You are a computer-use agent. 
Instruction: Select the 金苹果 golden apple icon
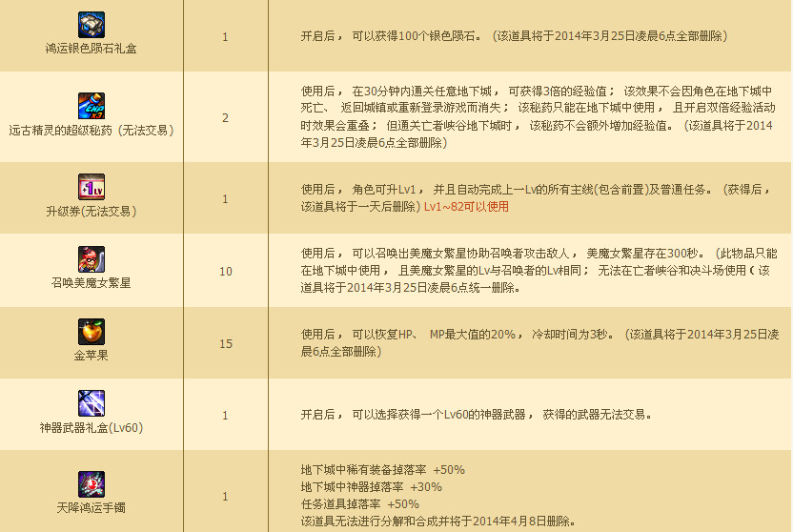pyautogui.click(x=91, y=332)
